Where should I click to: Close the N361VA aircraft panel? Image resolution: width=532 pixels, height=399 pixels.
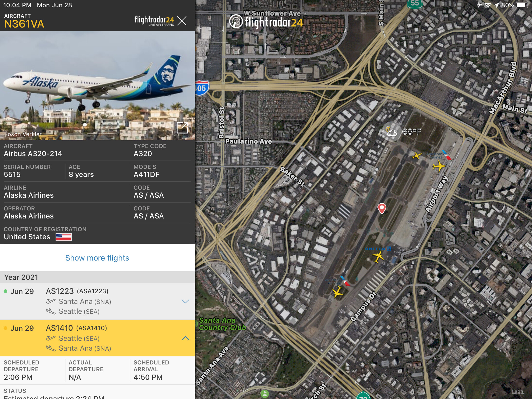tap(182, 21)
